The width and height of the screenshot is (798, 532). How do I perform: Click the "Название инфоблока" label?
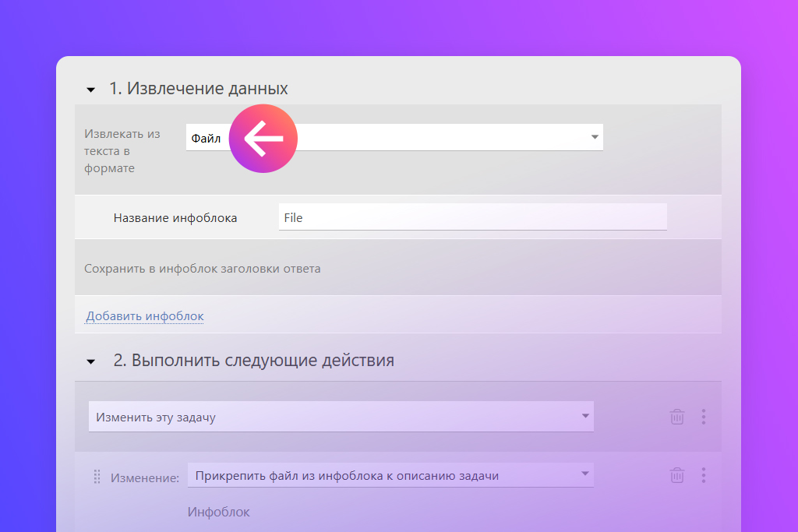click(175, 218)
